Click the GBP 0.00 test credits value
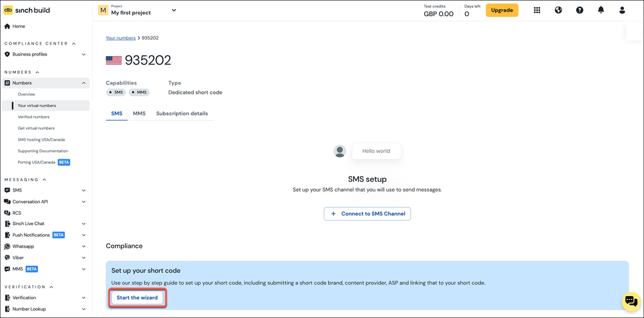644x318 pixels. (x=438, y=14)
